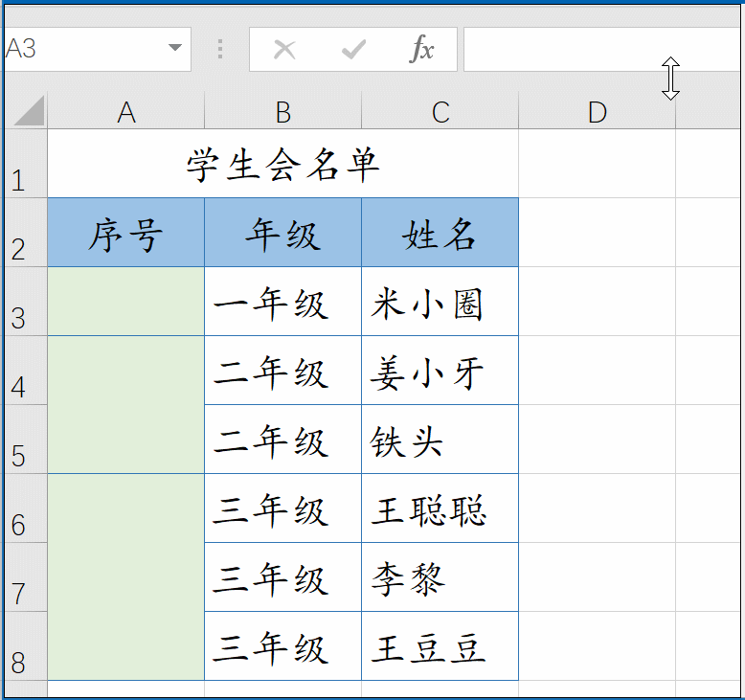Image resolution: width=745 pixels, height=700 pixels.
Task: Select row 3 header
Action: 25,302
